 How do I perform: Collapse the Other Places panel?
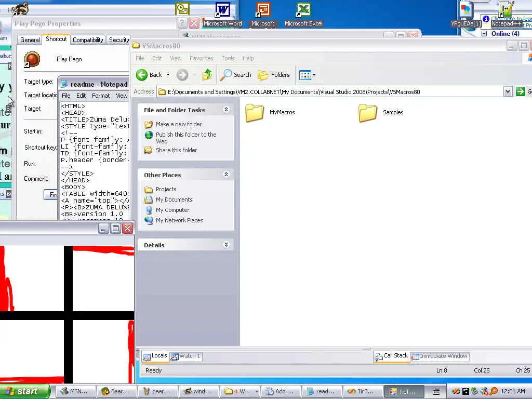click(x=226, y=175)
